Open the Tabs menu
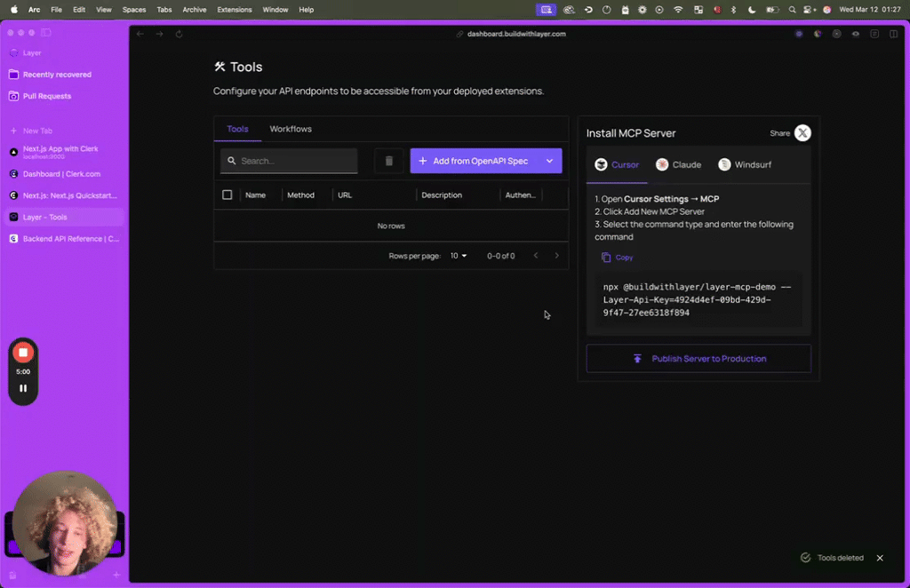The image size is (910, 588). pyautogui.click(x=164, y=9)
